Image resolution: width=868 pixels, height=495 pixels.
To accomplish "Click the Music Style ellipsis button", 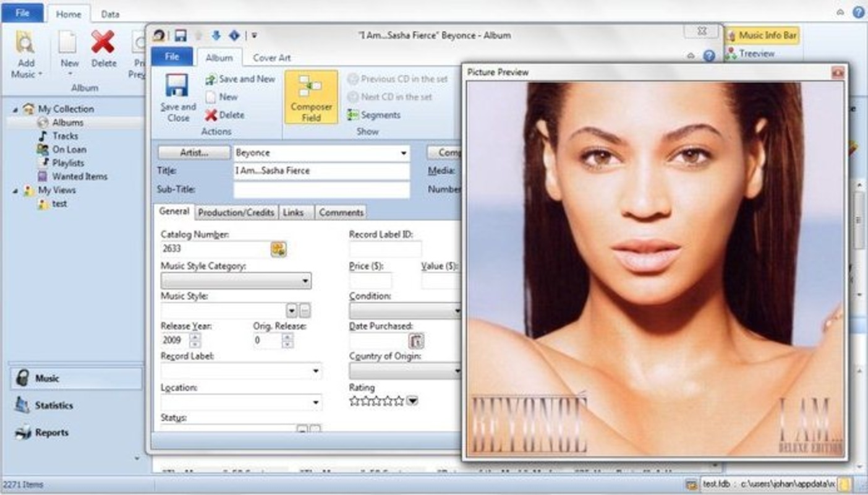I will point(305,311).
